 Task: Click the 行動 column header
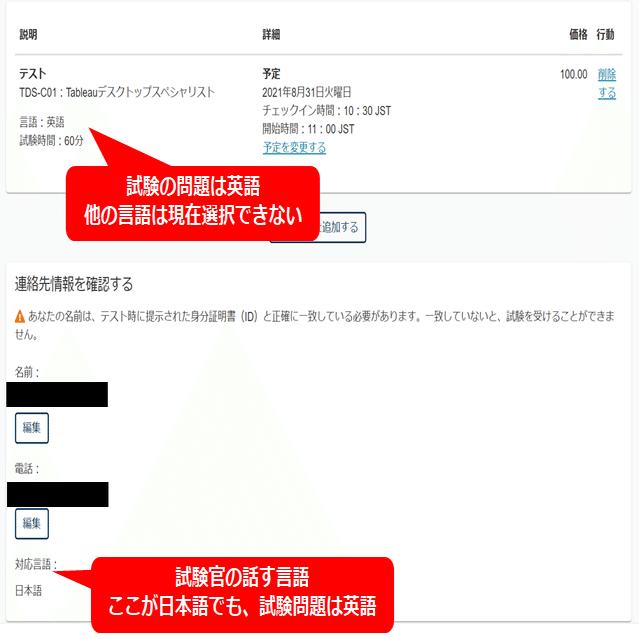point(606,35)
